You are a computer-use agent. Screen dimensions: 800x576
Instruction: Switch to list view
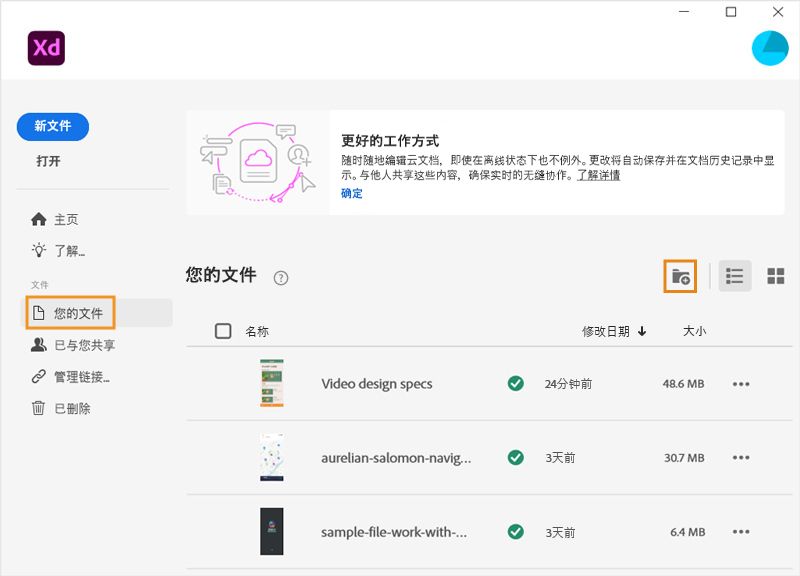point(734,276)
